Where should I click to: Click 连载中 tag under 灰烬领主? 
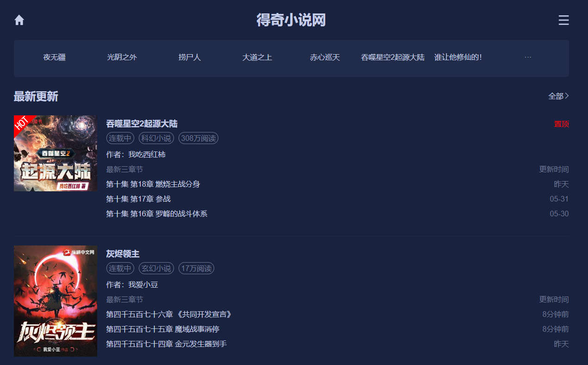click(120, 268)
